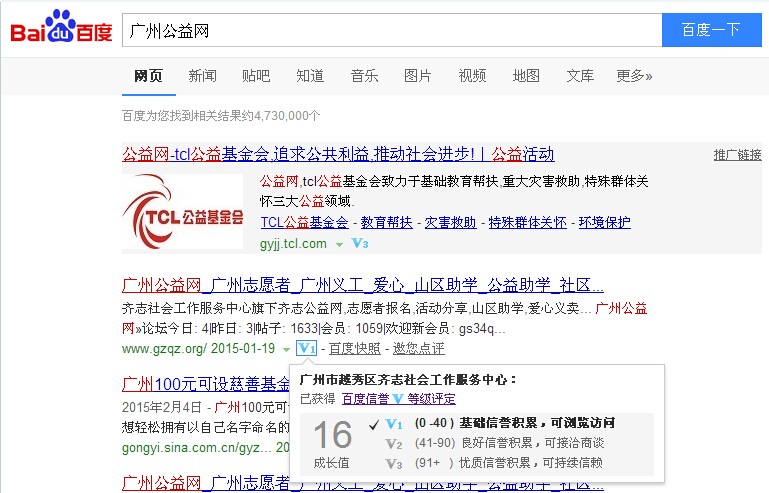The width and height of the screenshot is (769, 493).
Task: Click the V icon in 百度信誉 link
Action: pyautogui.click(x=398, y=399)
